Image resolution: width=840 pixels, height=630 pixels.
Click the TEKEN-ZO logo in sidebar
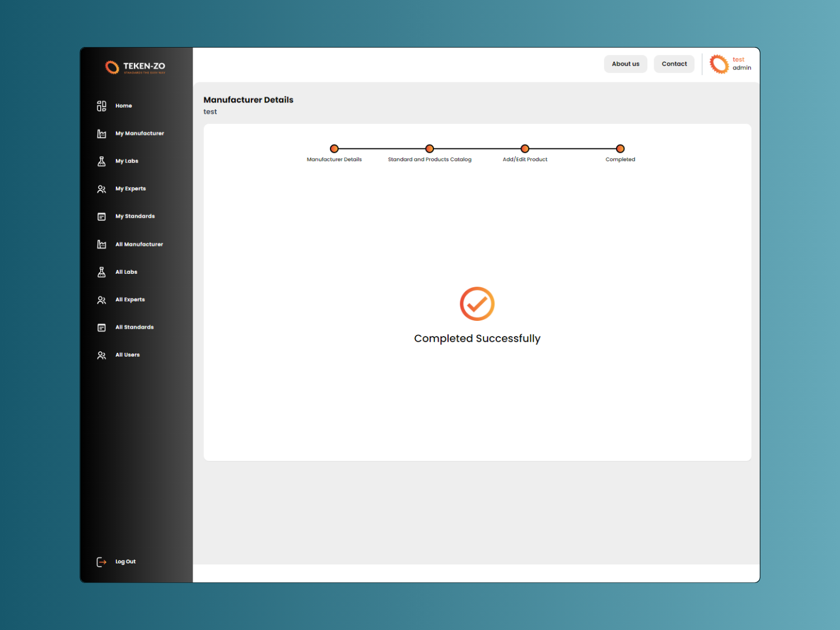[x=136, y=67]
